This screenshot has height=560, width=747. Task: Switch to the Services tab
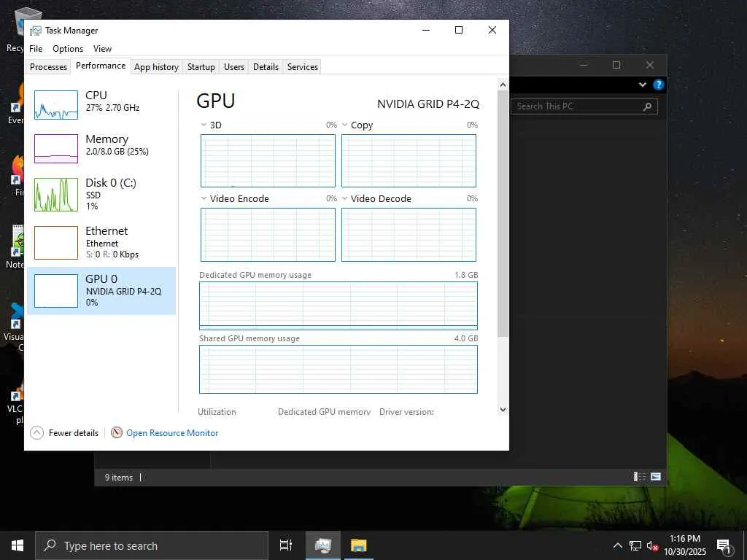click(x=303, y=67)
